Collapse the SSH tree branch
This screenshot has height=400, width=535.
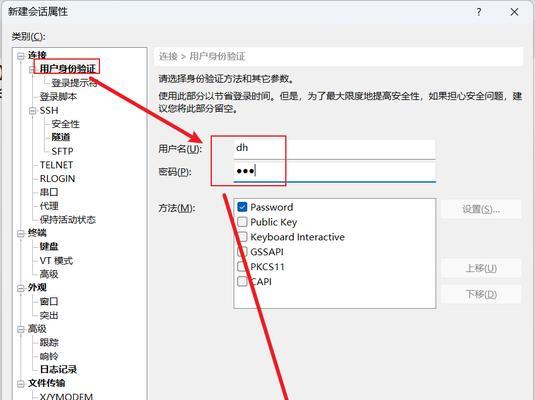32,111
